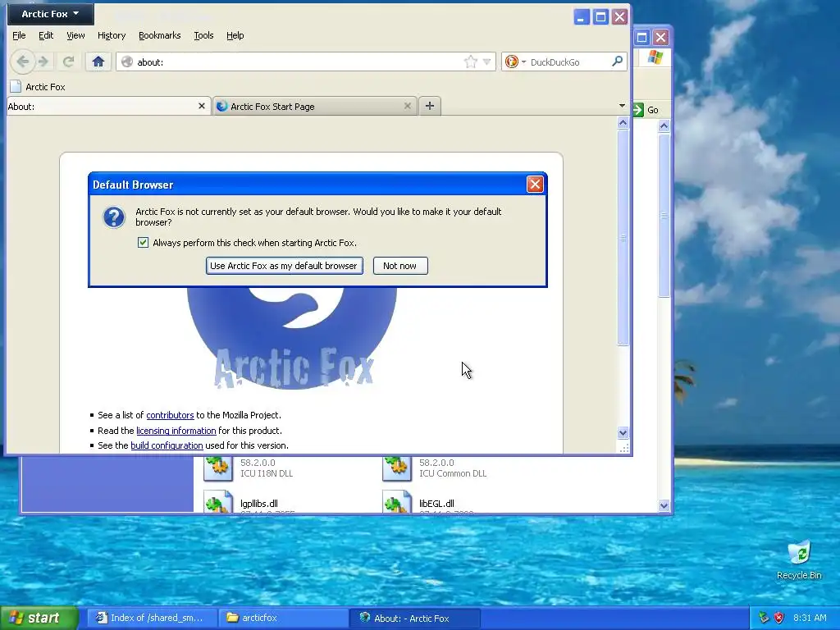The image size is (840, 630).
Task: Open the DuckDuckGo search engine selector
Action: tap(515, 62)
